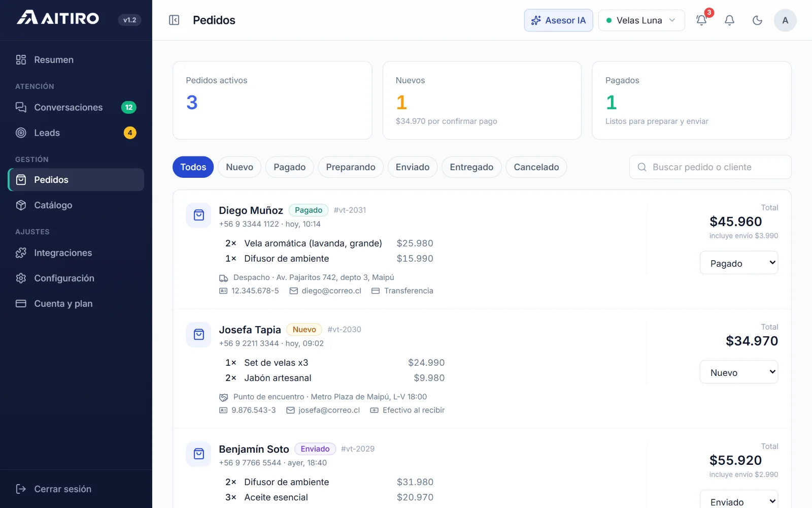The width and height of the screenshot is (812, 508).
Task: Click the AITIRO logo
Action: tap(58, 18)
